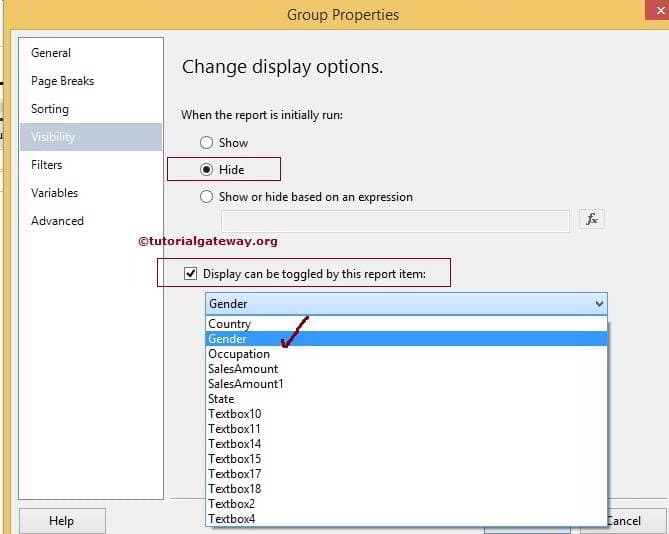Close the Group Properties dialog

tap(658, 10)
